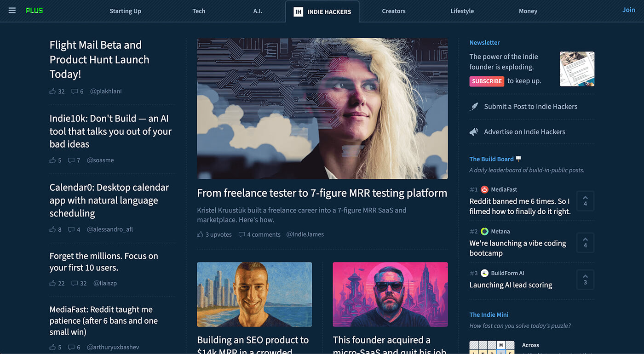644x354 pixels.
Task: Open We're launching a vibe coding bootcamp
Action: coord(517,248)
